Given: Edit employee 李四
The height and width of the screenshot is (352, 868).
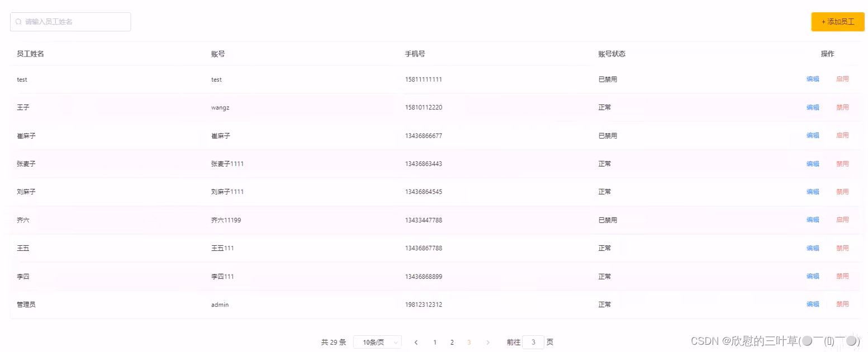Looking at the screenshot, I should (x=813, y=276).
